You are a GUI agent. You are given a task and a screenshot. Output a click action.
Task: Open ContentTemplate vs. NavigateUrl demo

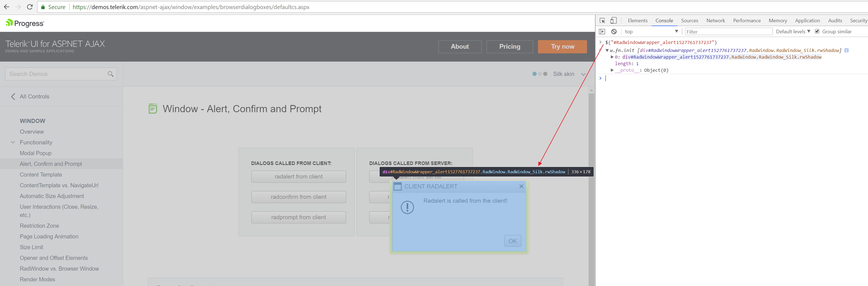(59, 185)
